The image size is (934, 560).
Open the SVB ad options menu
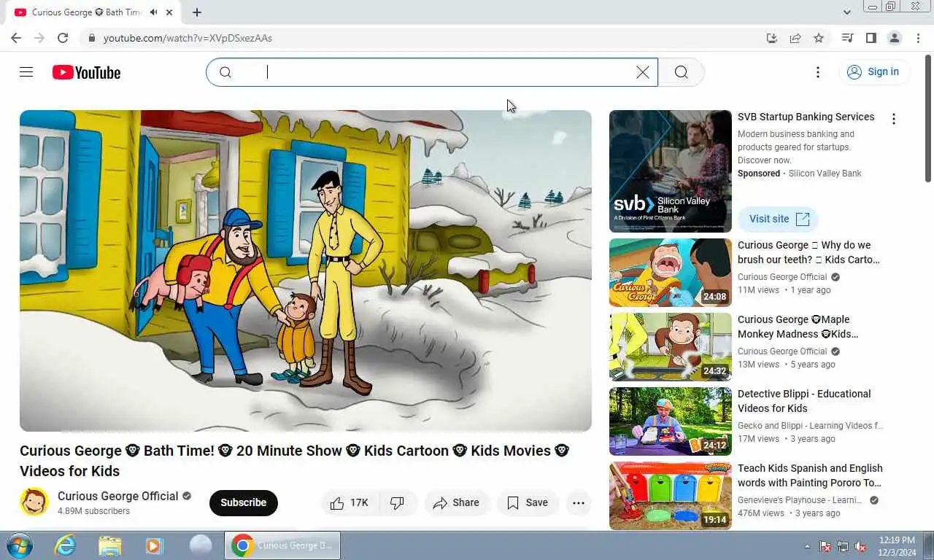(x=894, y=119)
